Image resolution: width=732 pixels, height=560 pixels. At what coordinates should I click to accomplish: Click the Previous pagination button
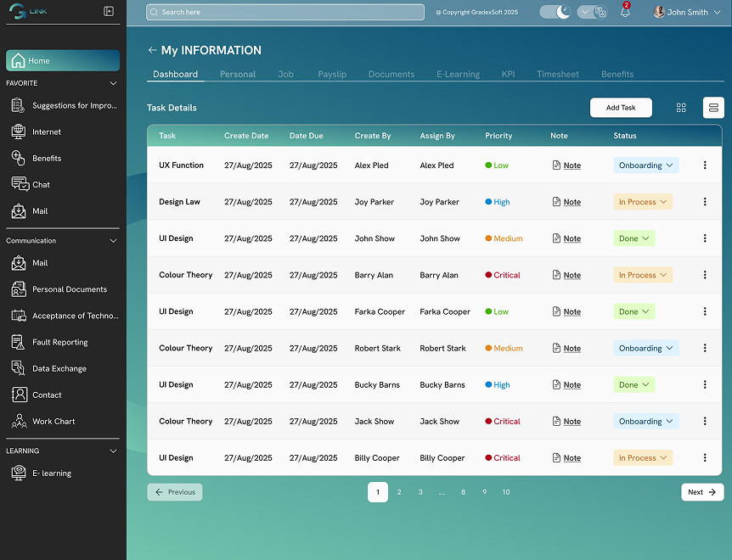tap(175, 492)
